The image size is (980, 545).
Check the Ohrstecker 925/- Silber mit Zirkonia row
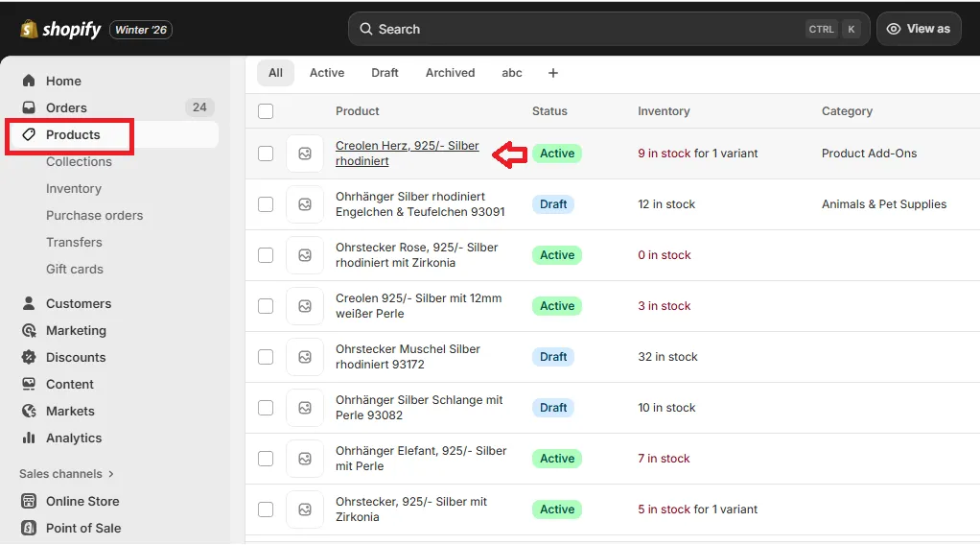[266, 509]
